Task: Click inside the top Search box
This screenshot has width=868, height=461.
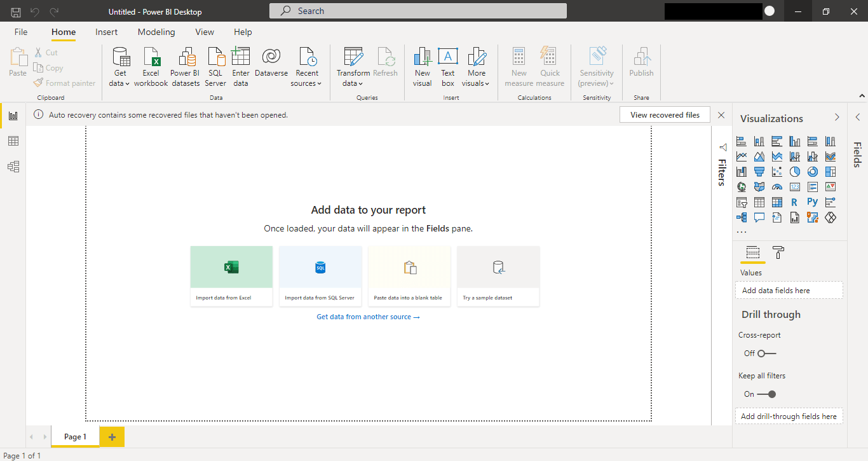Action: (x=417, y=11)
